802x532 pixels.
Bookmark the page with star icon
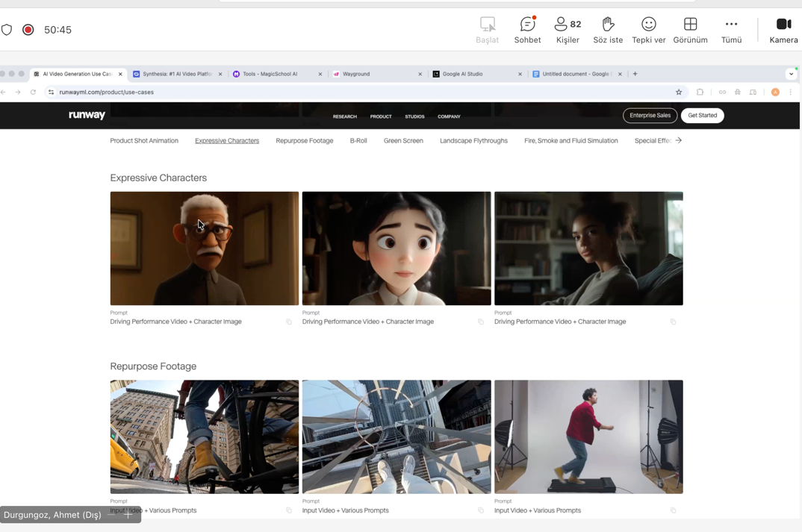tap(679, 93)
